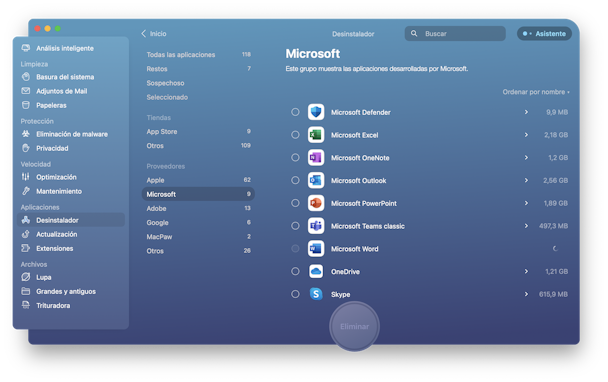Viewport: 608px width, 382px height.
Task: Click the Microsoft Defender shield icon
Action: click(x=316, y=112)
